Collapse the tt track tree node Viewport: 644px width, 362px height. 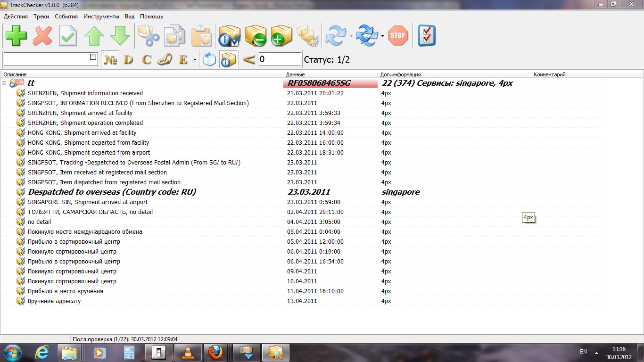point(4,83)
